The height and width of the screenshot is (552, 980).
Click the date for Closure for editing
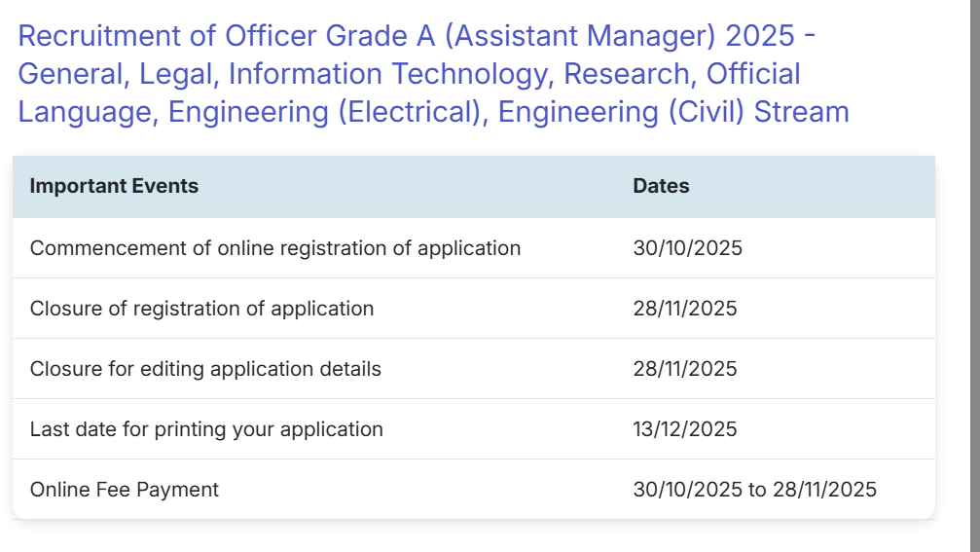coord(685,369)
